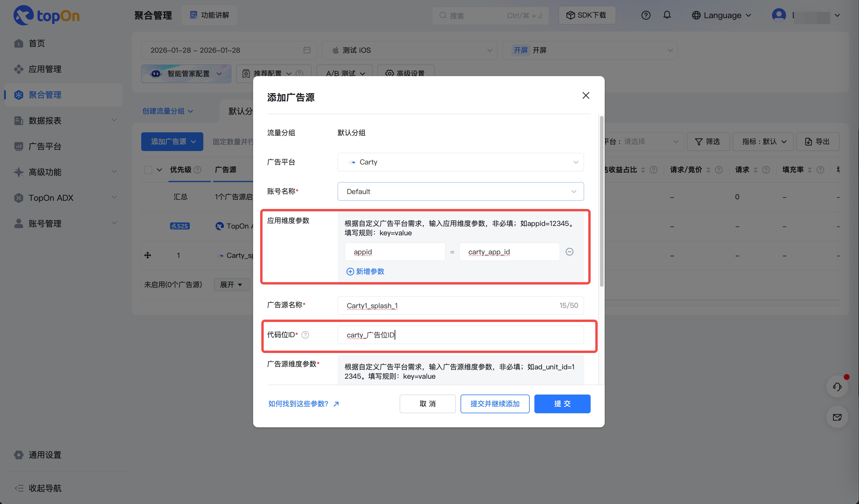Viewport: 859px width, 504px height.
Task: Click the plus icon next to 新增参数
Action: 350,271
